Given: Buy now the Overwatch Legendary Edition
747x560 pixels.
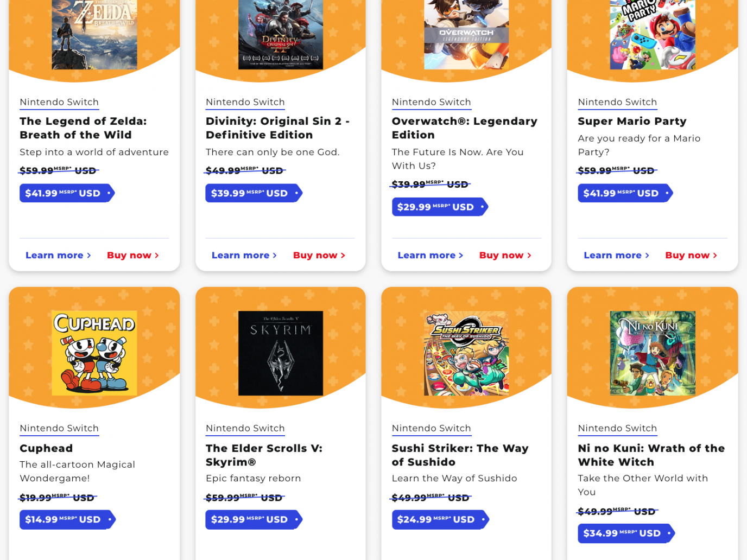Looking at the screenshot, I should point(505,255).
